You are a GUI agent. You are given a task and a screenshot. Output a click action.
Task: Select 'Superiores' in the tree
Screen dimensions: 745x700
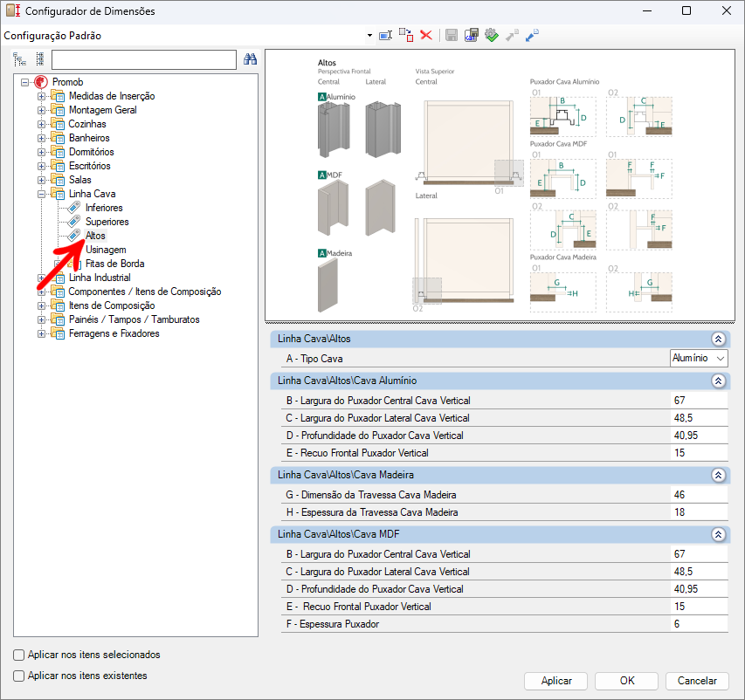107,222
